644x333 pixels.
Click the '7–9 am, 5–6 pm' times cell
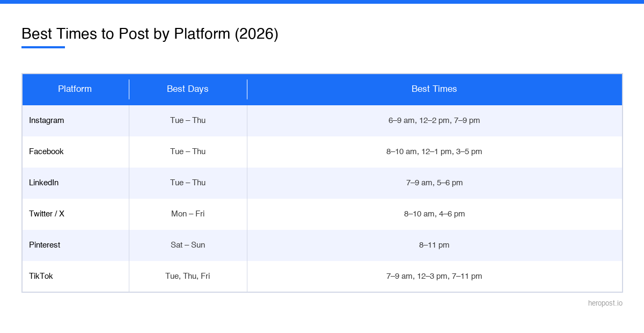pyautogui.click(x=434, y=183)
